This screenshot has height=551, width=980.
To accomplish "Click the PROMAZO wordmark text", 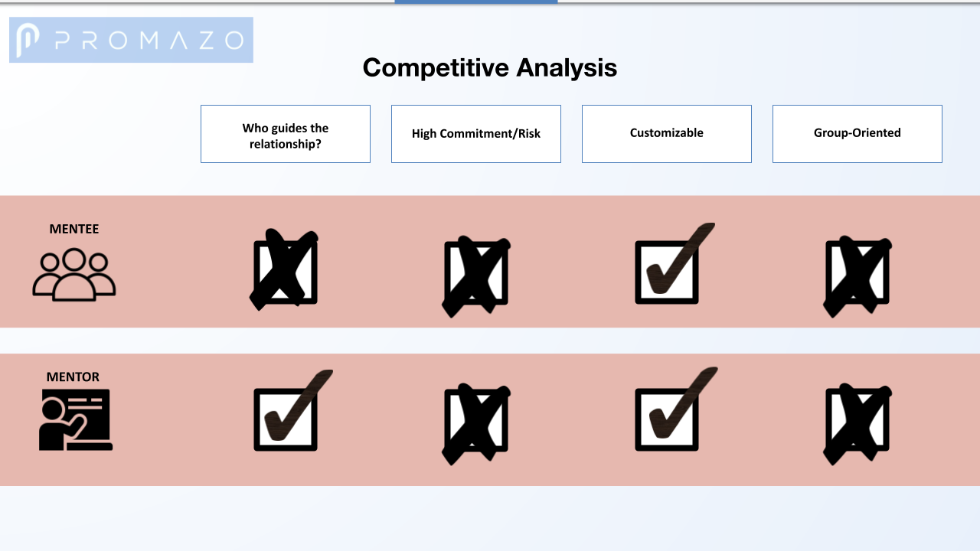I will pyautogui.click(x=150, y=40).
